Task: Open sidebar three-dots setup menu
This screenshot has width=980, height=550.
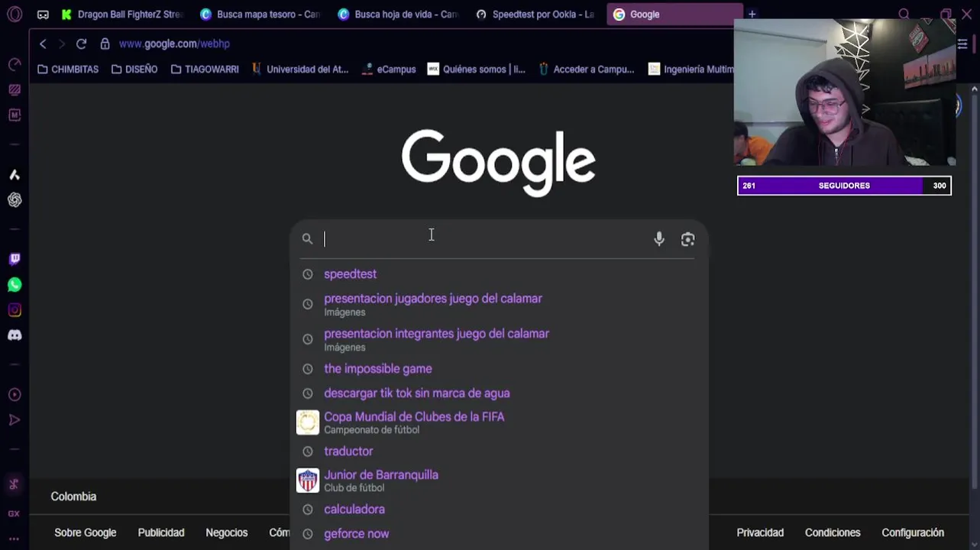Action: pyautogui.click(x=14, y=539)
